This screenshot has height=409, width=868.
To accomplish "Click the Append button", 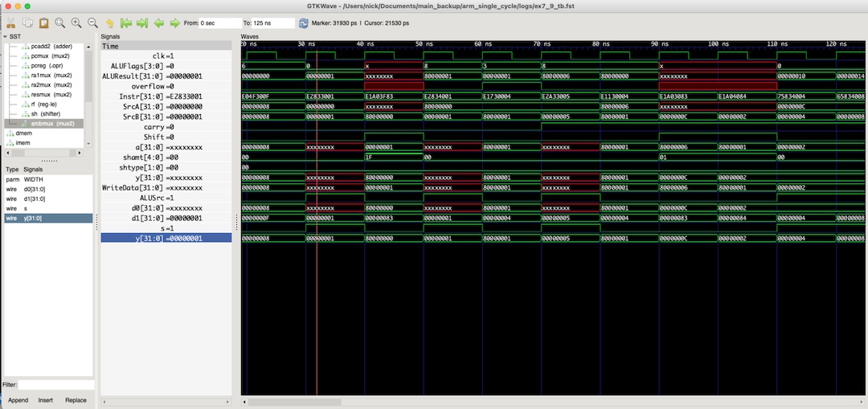I will [x=18, y=400].
